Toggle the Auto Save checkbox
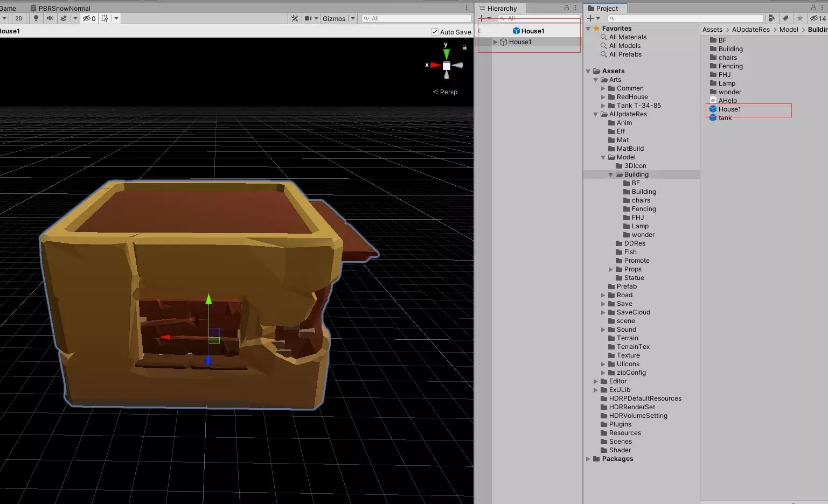 [435, 32]
